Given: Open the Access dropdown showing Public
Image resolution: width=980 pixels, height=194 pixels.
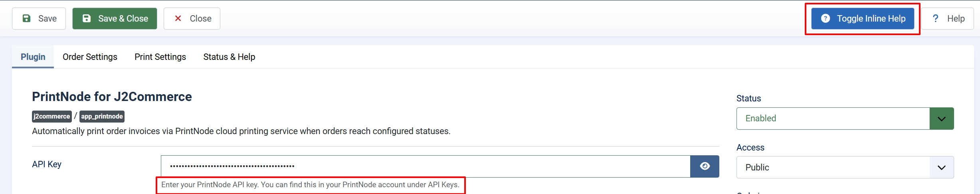Looking at the screenshot, I should 845,167.
